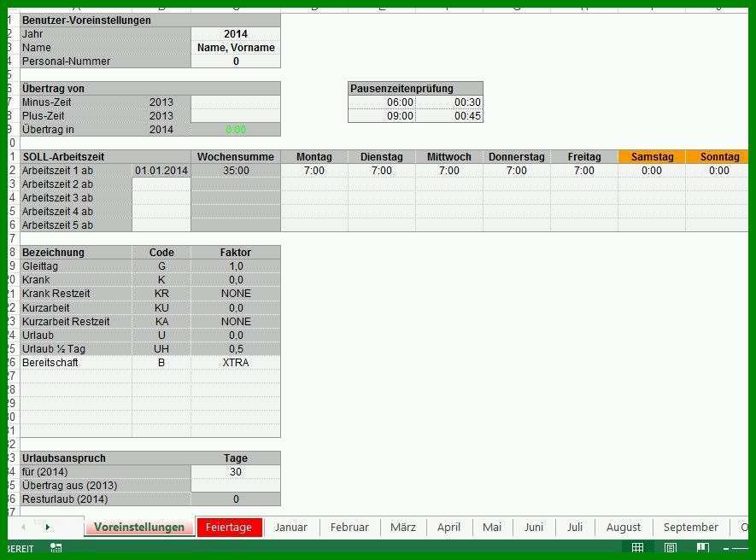
Task: Select the date cell 01.01.2014
Action: click(x=161, y=171)
